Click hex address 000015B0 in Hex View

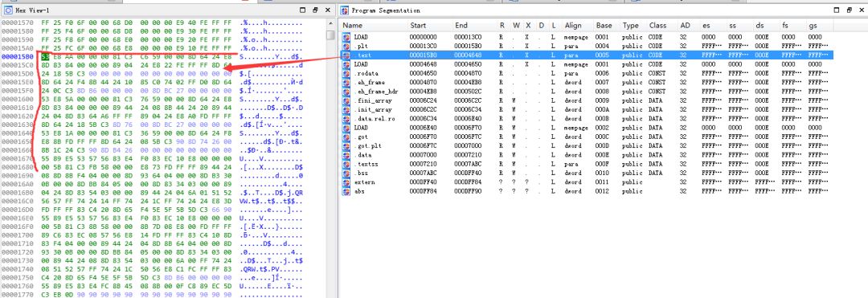point(18,56)
